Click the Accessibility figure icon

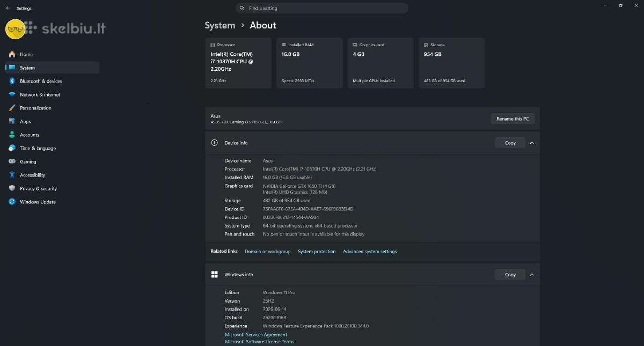click(12, 175)
